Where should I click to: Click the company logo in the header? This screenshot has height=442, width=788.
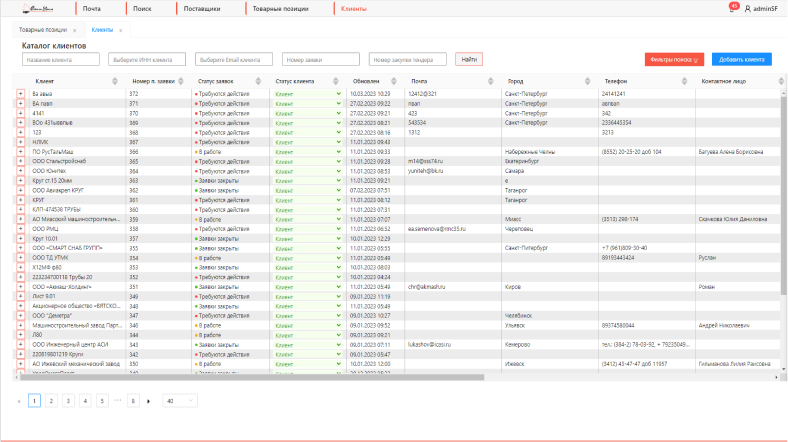pos(39,9)
